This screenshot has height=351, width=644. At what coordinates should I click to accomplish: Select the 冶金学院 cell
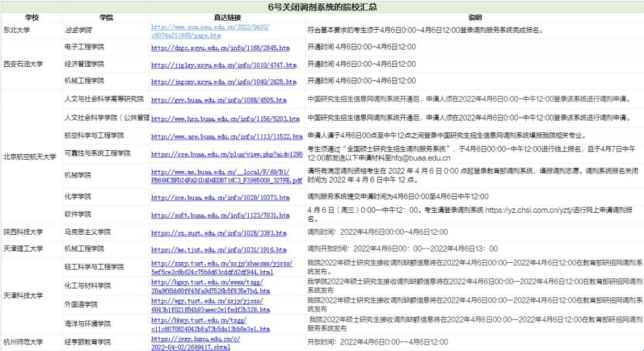click(106, 30)
